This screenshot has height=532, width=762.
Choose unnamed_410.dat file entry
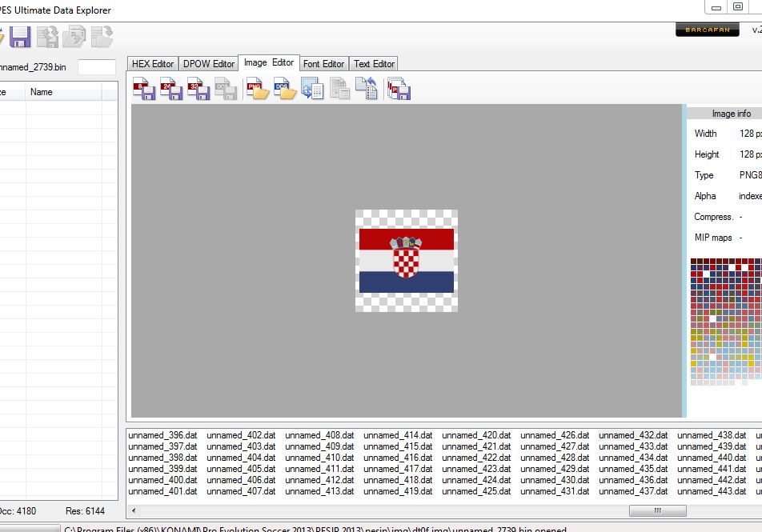point(320,458)
